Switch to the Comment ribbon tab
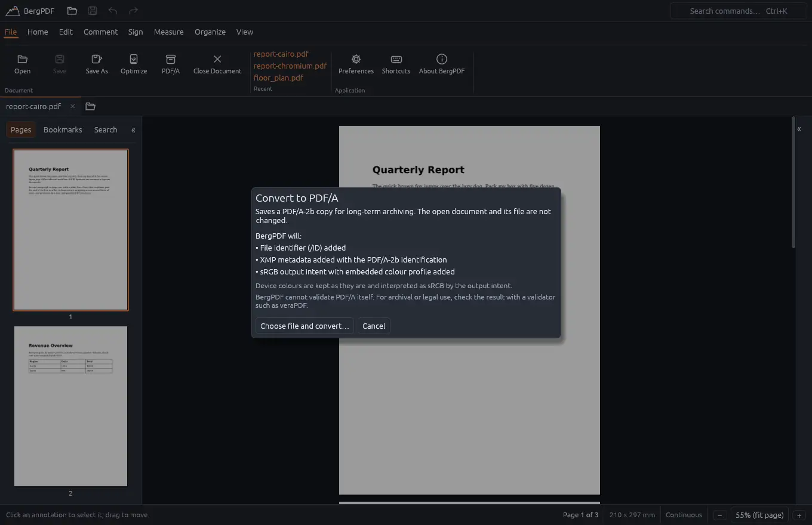This screenshot has width=812, height=525. 100,32
